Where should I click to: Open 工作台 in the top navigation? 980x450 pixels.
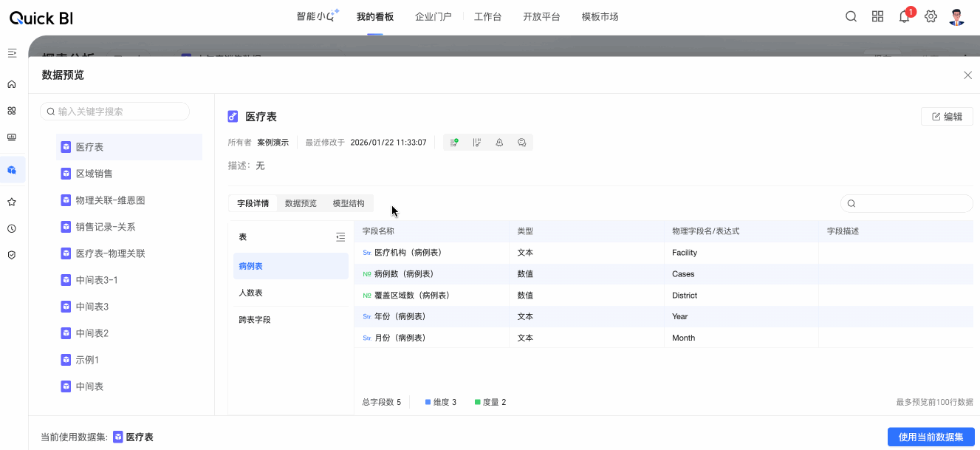487,17
